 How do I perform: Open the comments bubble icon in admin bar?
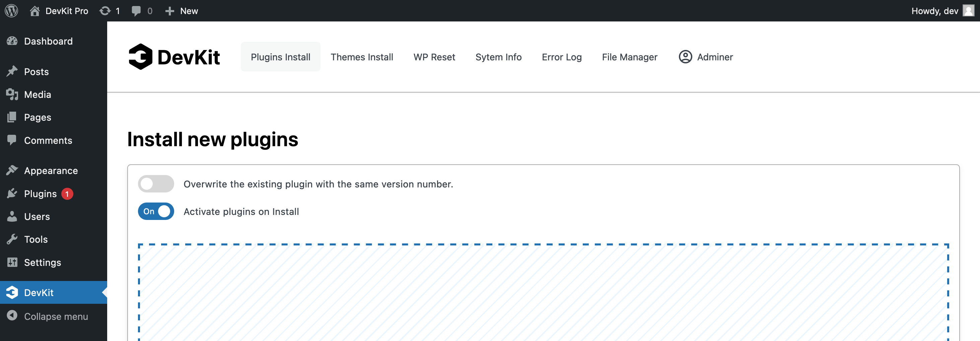click(x=136, y=11)
